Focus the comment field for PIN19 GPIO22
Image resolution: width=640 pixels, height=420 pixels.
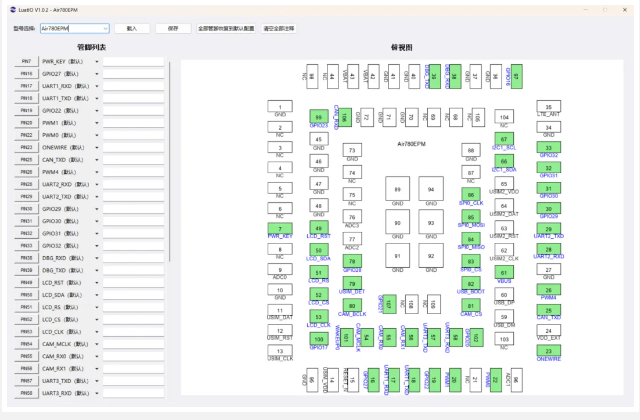(133, 111)
